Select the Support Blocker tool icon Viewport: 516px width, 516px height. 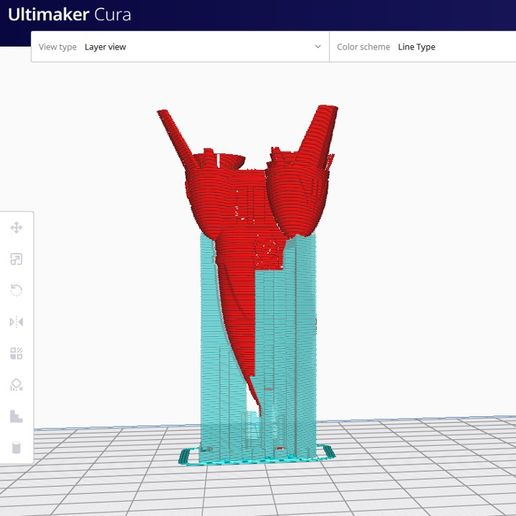click(16, 385)
